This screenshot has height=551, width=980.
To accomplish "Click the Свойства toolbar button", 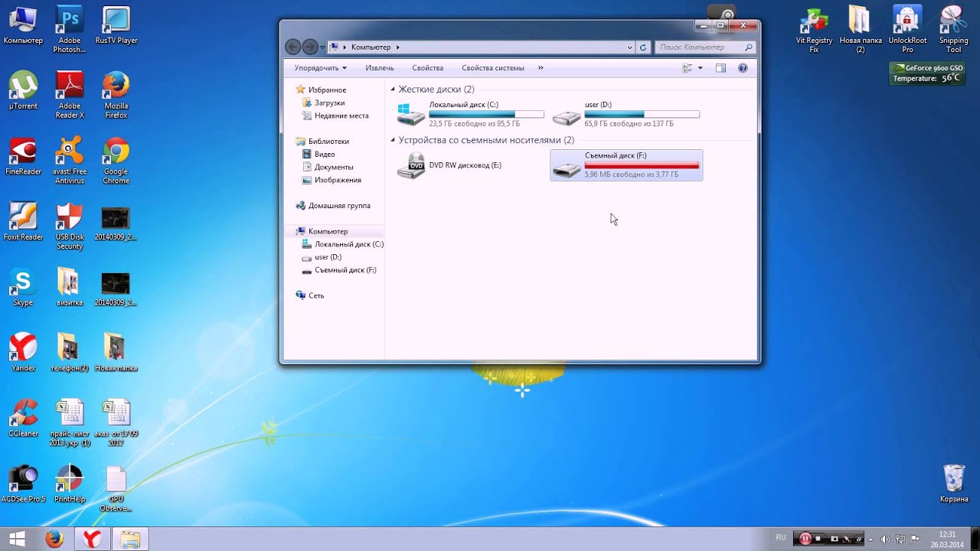I will (x=427, y=68).
